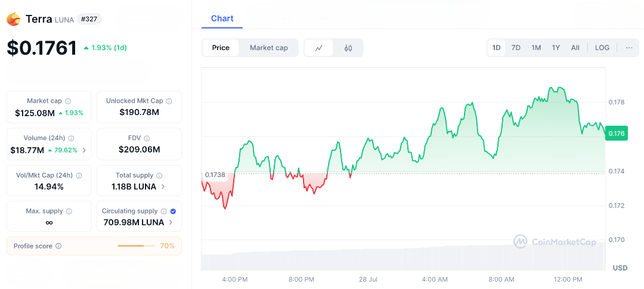Click info icon next to Volume (24h)

coord(72,138)
